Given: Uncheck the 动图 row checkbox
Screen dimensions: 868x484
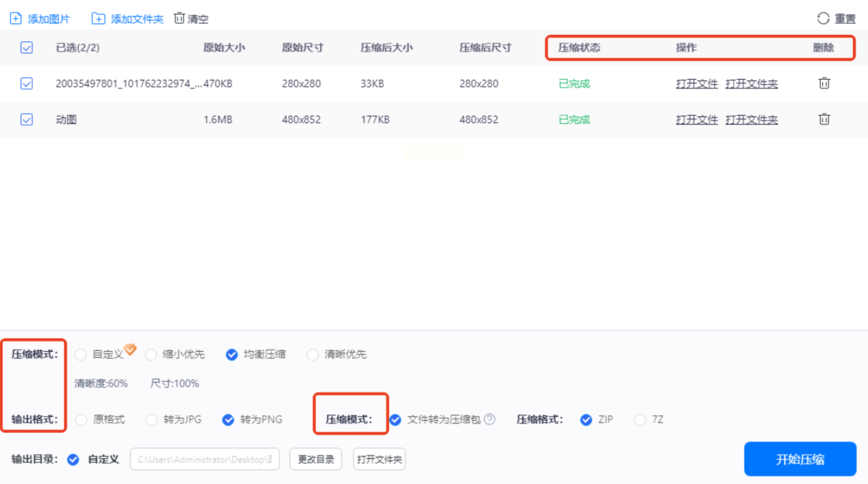Looking at the screenshot, I should pyautogui.click(x=26, y=119).
